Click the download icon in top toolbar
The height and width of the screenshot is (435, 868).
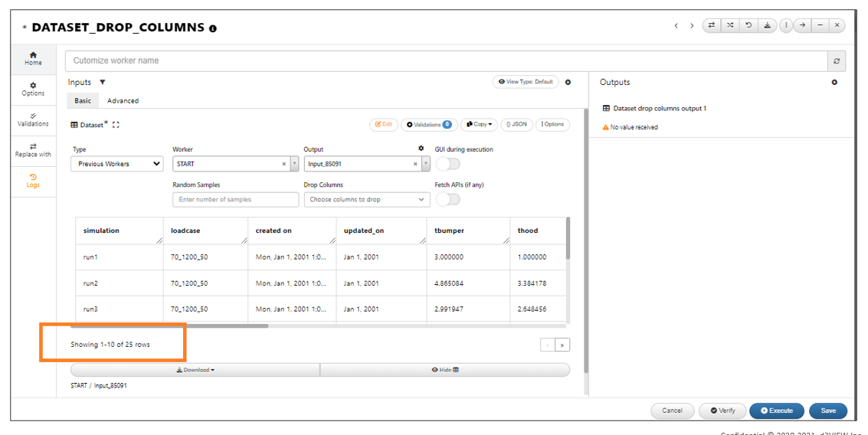(767, 25)
